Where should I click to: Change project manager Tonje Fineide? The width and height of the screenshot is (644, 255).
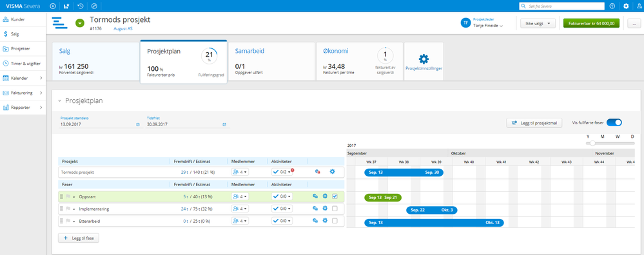tap(488, 25)
